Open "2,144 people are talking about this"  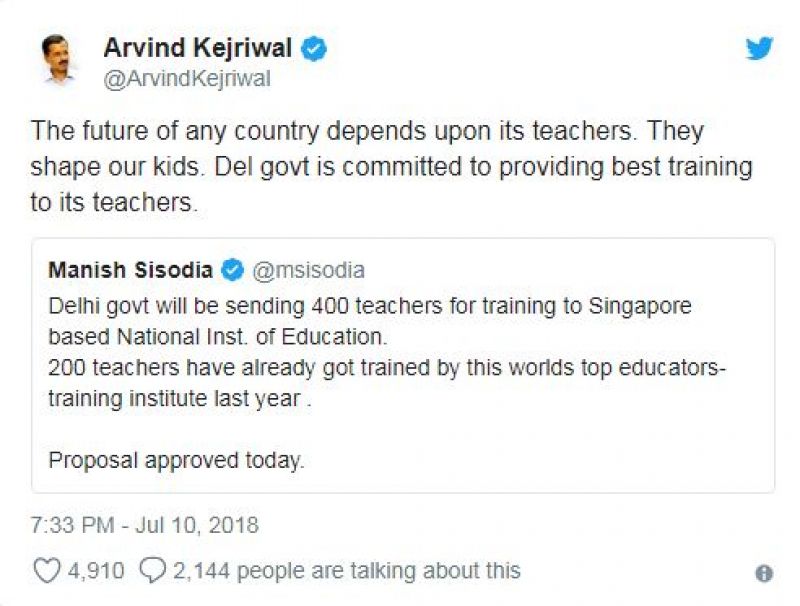tap(346, 571)
